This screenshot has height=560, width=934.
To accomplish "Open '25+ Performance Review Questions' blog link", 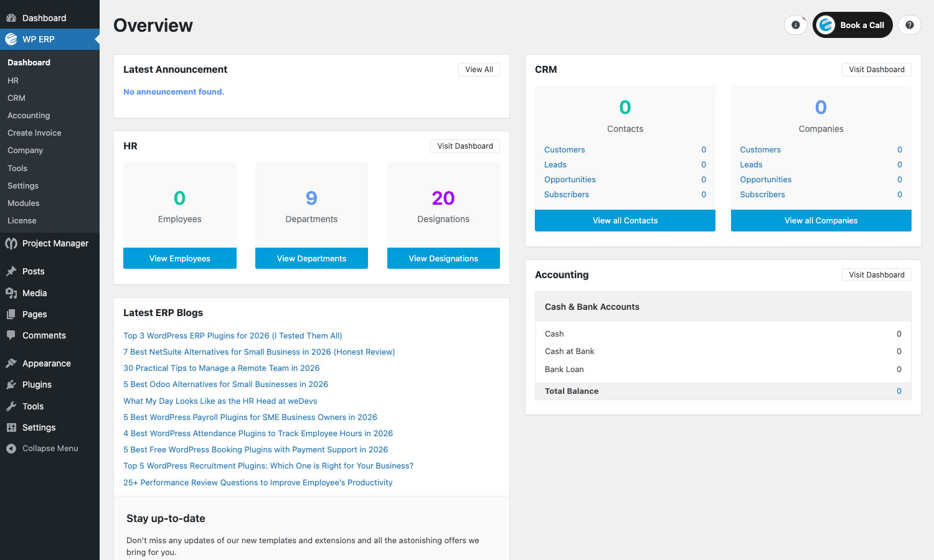I will 258,482.
